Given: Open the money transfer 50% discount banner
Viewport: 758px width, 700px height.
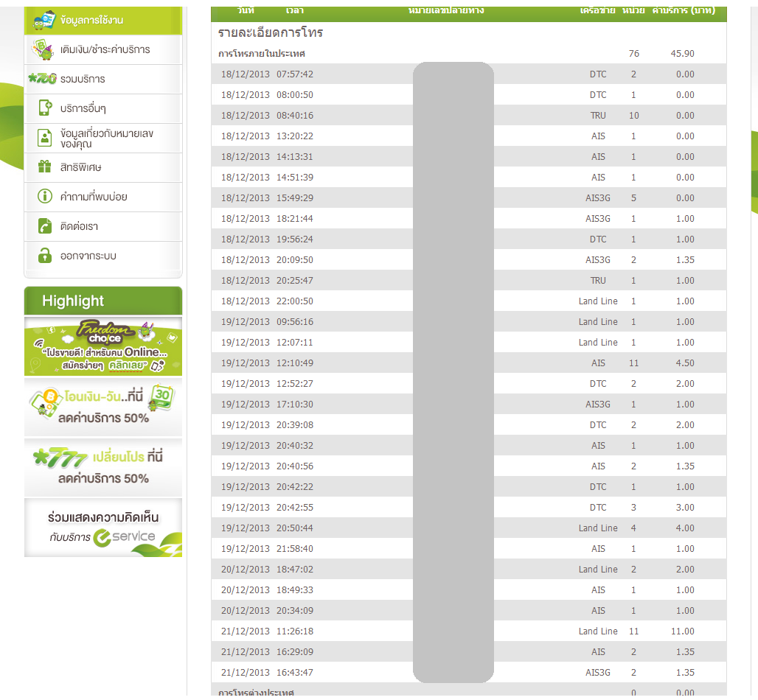Looking at the screenshot, I should [x=103, y=407].
